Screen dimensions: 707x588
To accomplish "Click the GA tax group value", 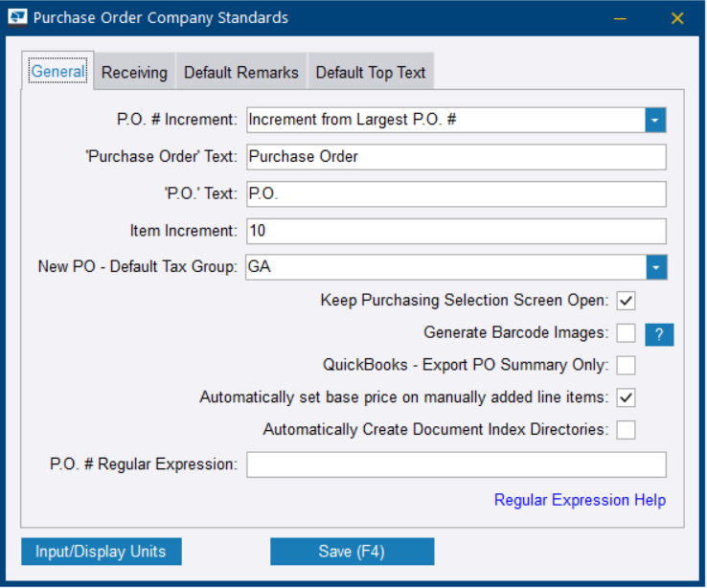I will (x=260, y=266).
